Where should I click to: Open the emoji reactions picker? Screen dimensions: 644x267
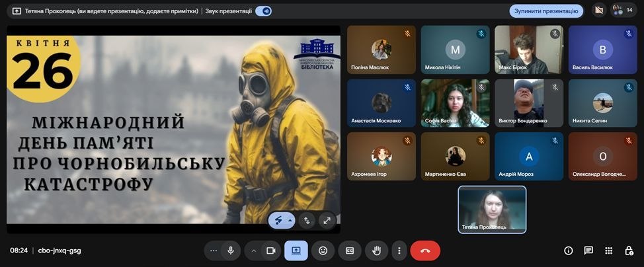tap(323, 250)
